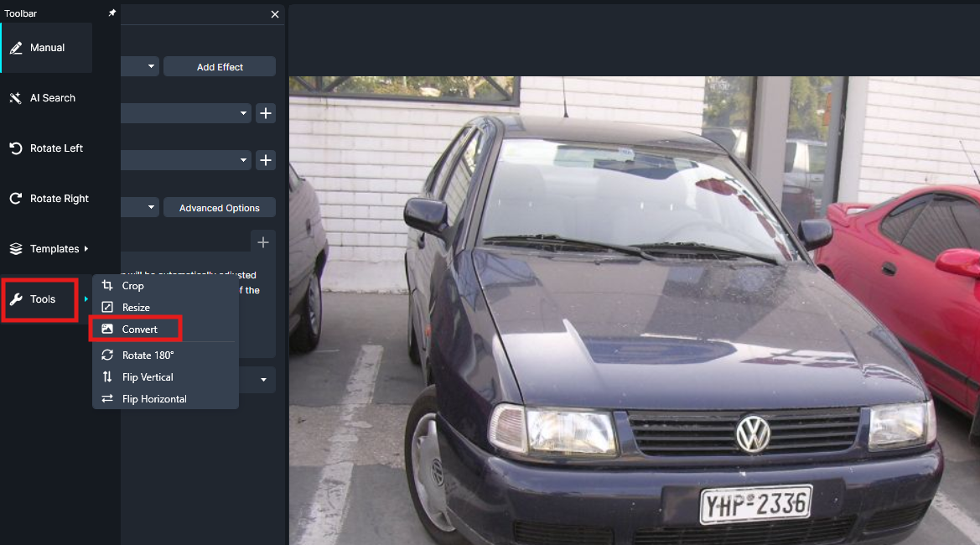Open the dropdown directly above Advanced Options

coord(186,160)
